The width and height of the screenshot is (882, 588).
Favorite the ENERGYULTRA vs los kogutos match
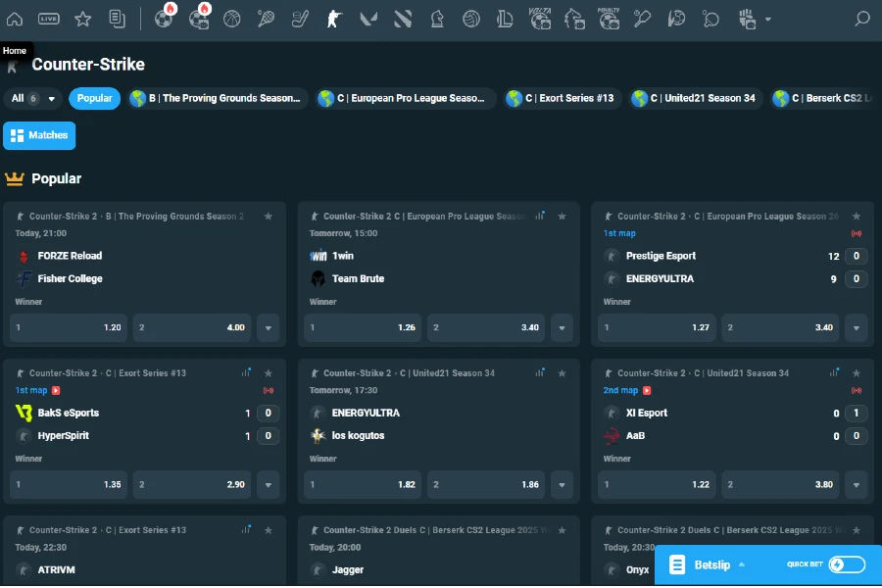click(563, 373)
